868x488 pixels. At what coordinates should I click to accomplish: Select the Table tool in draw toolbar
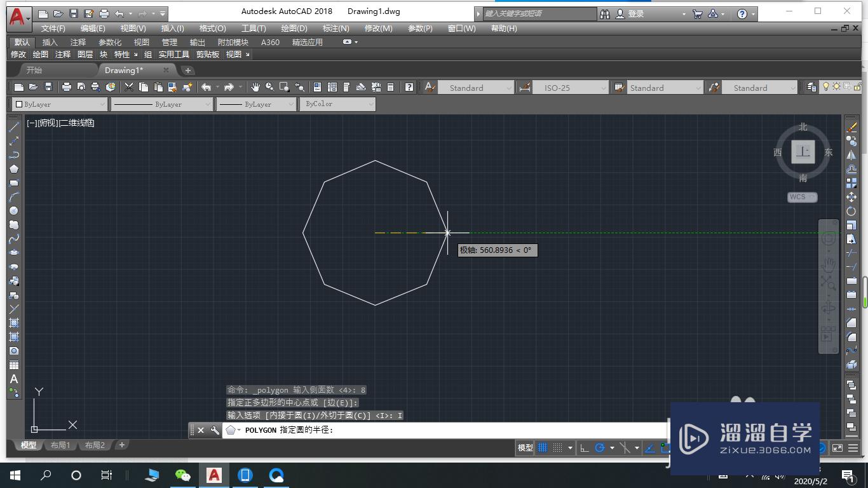13,365
